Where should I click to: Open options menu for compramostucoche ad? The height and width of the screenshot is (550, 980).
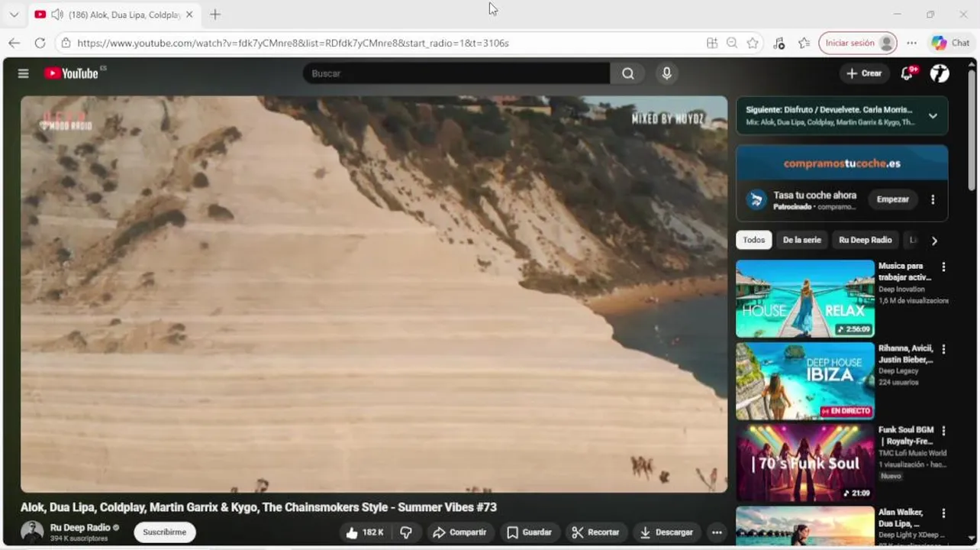pos(933,199)
